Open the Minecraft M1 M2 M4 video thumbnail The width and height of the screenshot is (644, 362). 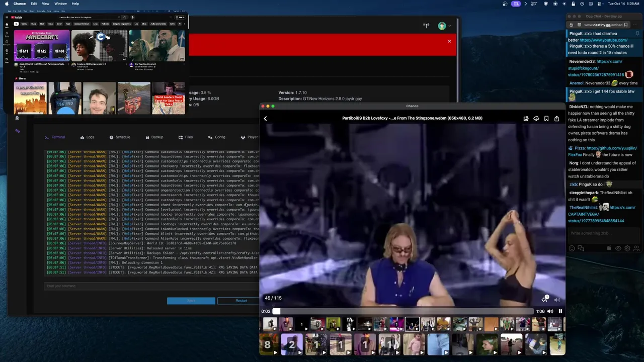click(42, 45)
